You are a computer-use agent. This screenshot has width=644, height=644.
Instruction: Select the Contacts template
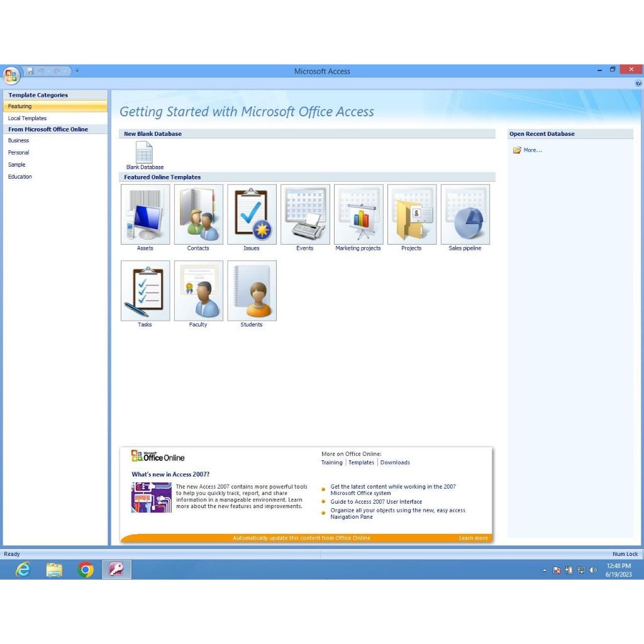(198, 218)
